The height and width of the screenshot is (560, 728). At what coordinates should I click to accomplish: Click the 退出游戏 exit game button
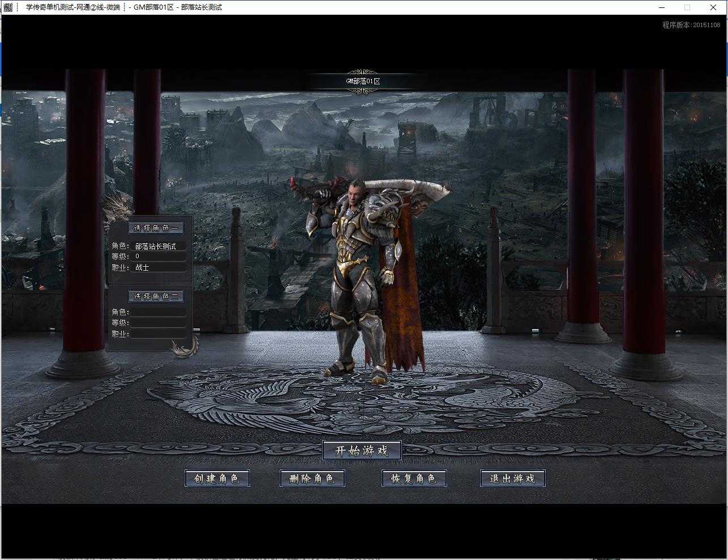513,478
